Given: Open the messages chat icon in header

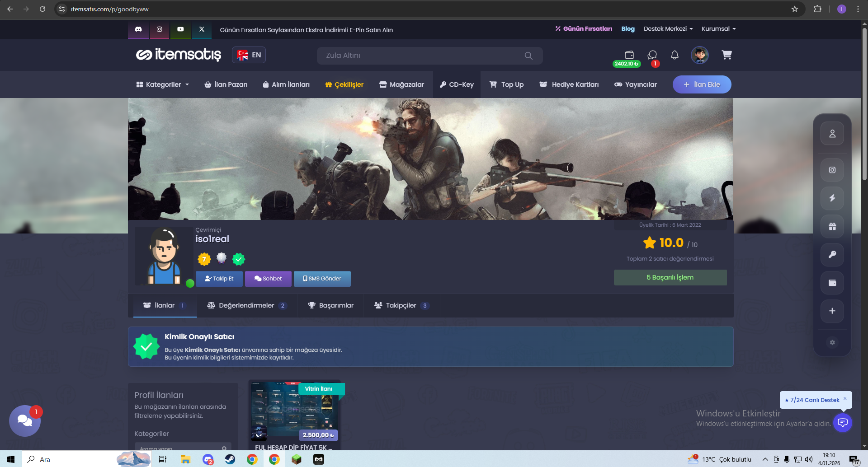Looking at the screenshot, I should 652,55.
